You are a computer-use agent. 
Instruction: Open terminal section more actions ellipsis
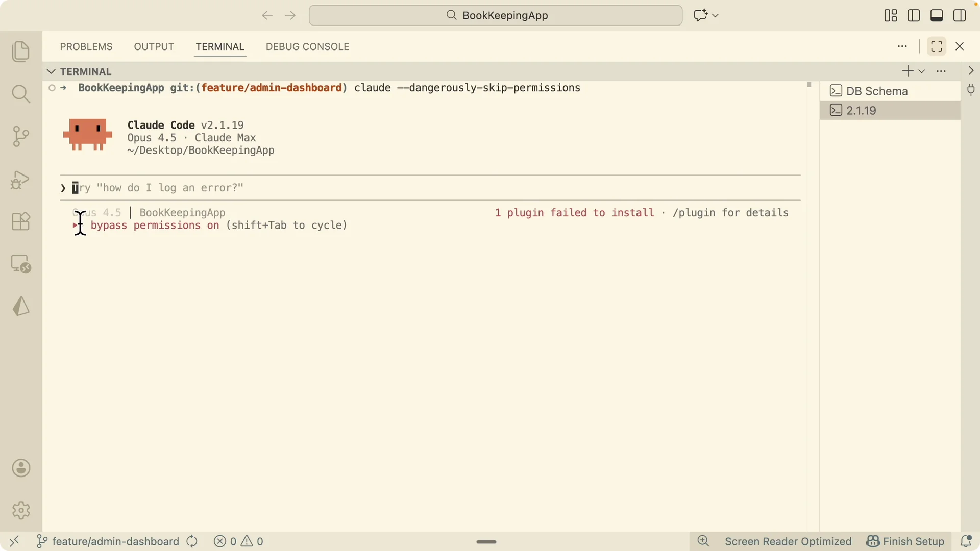pos(941,71)
